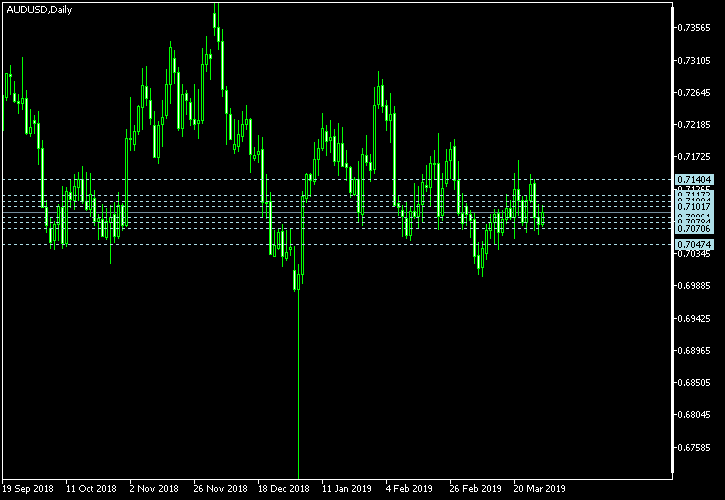This screenshot has width=725, height=500.
Task: Click the 0.71725 price axis label
Action: click(x=694, y=157)
